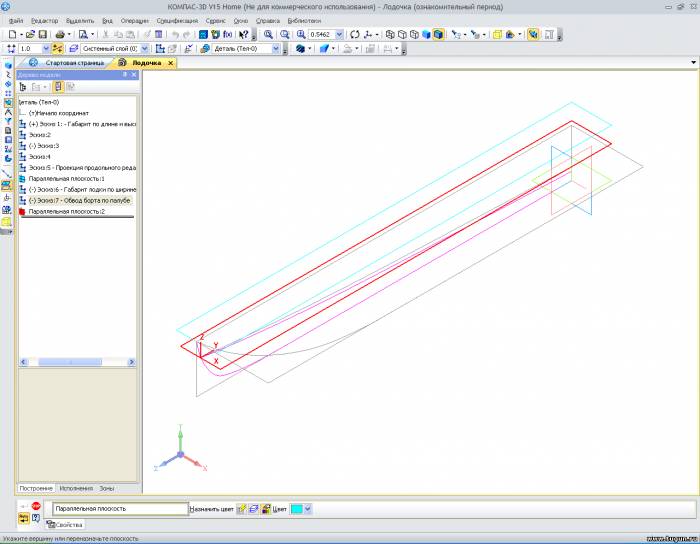Click the zoom window magnifier icon
700x544 pixels.
pyautogui.click(x=268, y=34)
